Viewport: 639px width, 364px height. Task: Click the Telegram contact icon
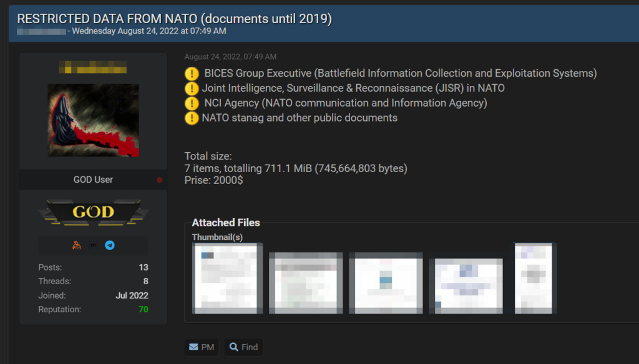tap(110, 246)
